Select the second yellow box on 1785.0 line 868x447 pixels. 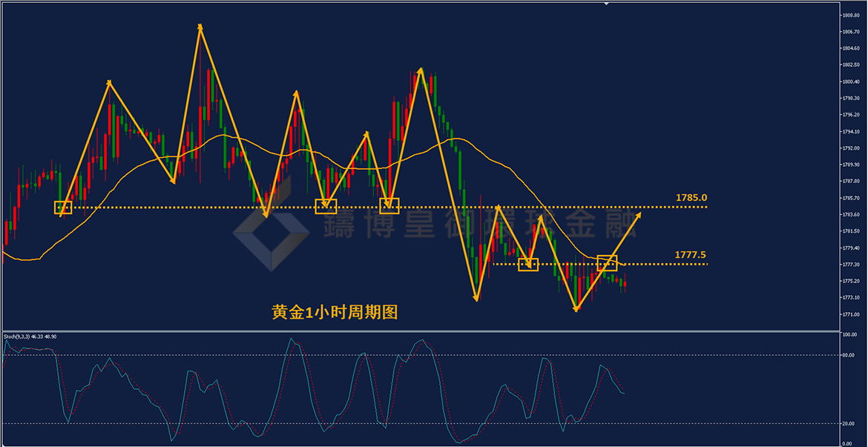pyautogui.click(x=326, y=206)
